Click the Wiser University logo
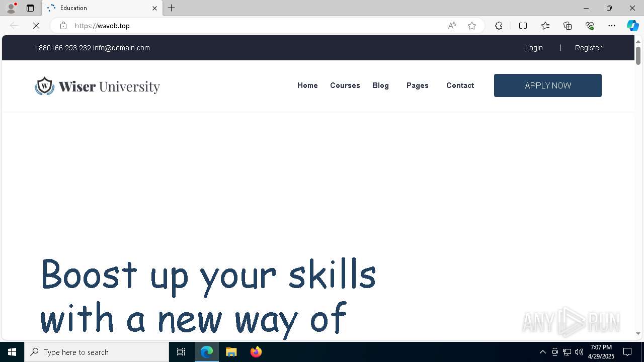The image size is (644, 362). point(97,86)
